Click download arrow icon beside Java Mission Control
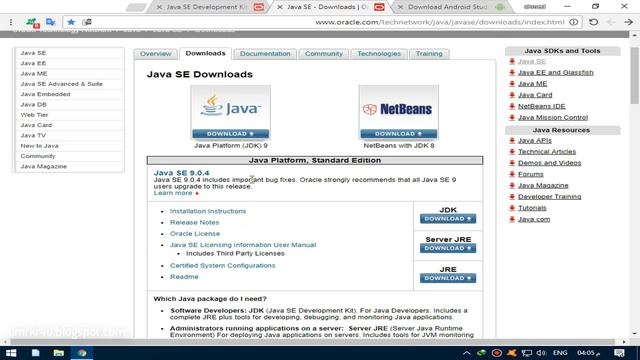The height and width of the screenshot is (360, 640). coord(512,118)
